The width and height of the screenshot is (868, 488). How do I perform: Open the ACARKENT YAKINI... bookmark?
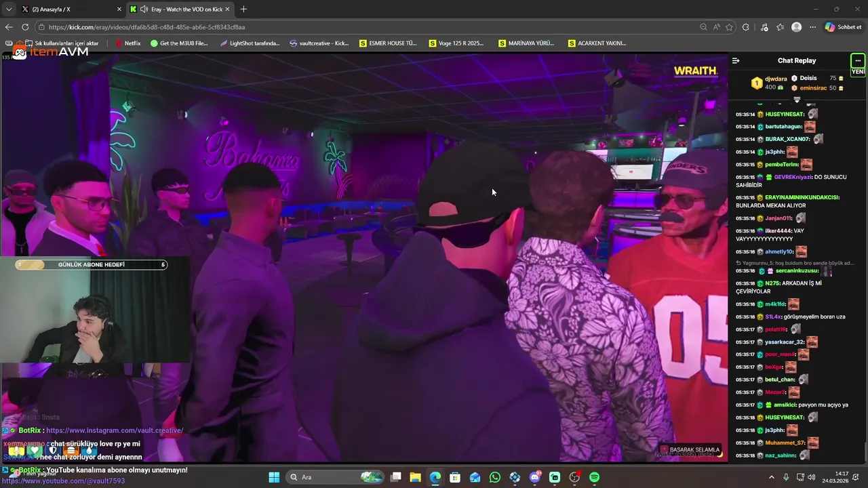coord(597,43)
